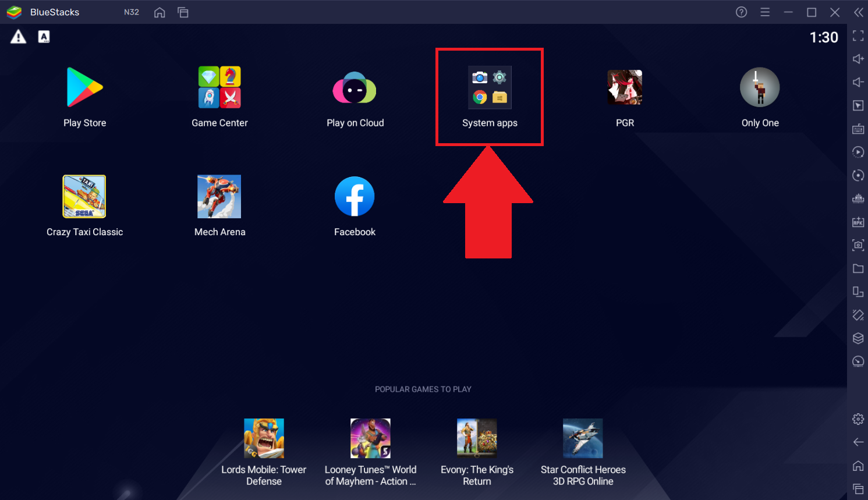Launch the Only One game
Viewport: 868px width, 500px height.
pyautogui.click(x=760, y=87)
